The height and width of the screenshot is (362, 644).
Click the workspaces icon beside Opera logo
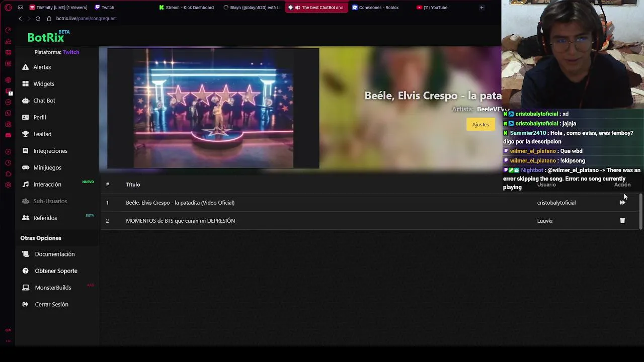(x=20, y=8)
